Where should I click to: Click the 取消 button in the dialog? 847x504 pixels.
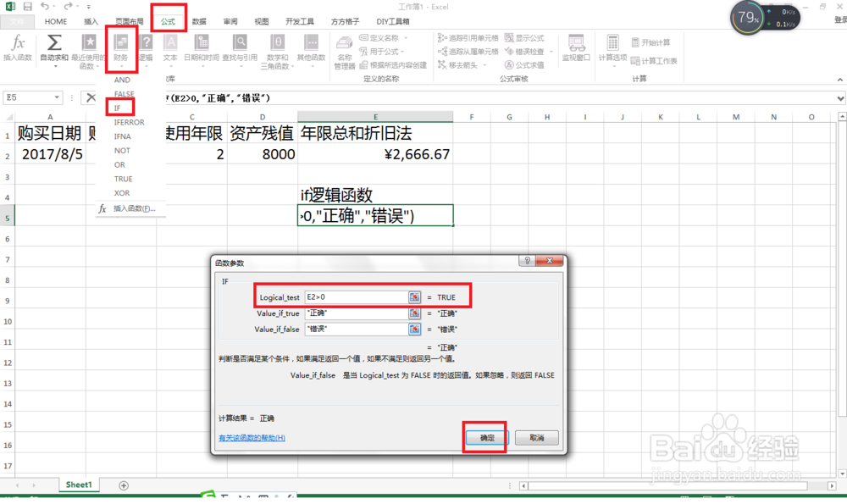(536, 438)
